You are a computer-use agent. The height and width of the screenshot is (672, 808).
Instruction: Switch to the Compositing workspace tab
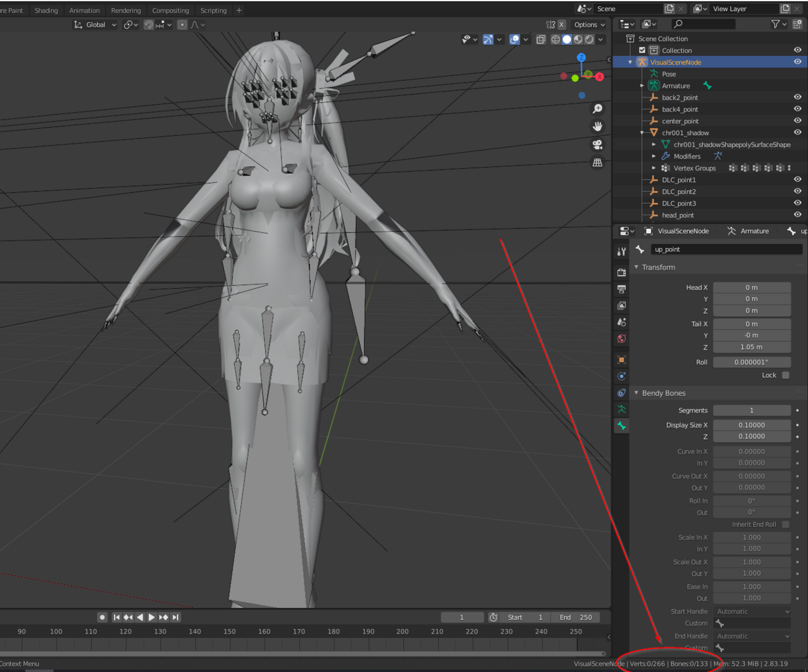click(171, 11)
